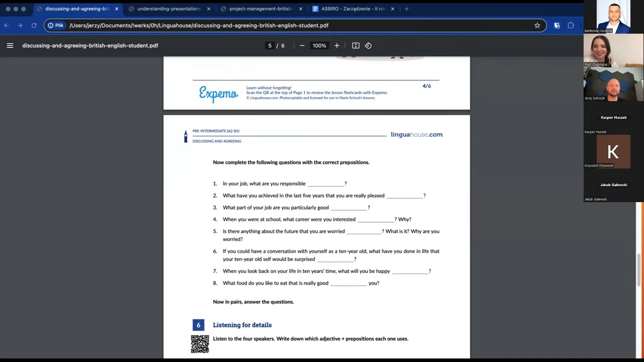The image size is (644, 362).
Task: Click the PDF file name title text
Action: [x=90, y=45]
